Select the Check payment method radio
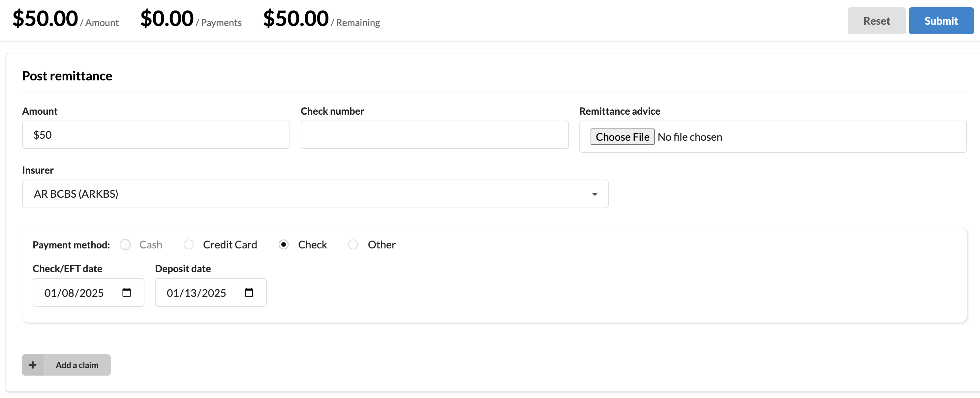 pyautogui.click(x=284, y=244)
